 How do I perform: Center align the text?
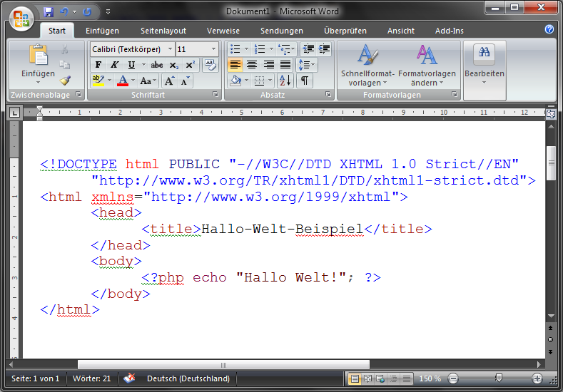pos(252,65)
